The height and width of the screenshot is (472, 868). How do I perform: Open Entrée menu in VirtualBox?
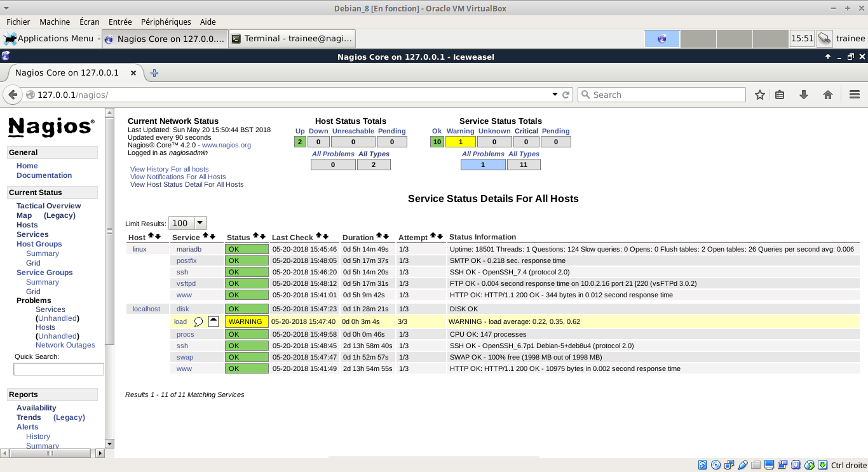coord(120,22)
